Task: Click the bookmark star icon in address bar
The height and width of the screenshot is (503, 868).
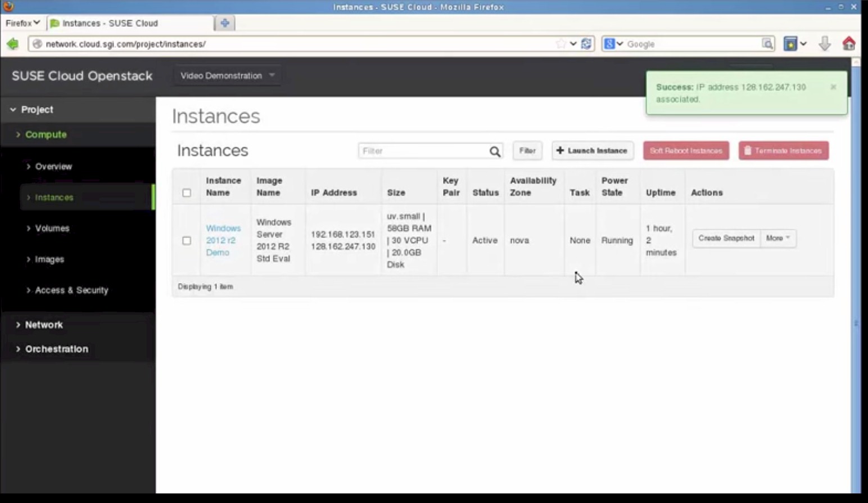Action: click(x=560, y=43)
